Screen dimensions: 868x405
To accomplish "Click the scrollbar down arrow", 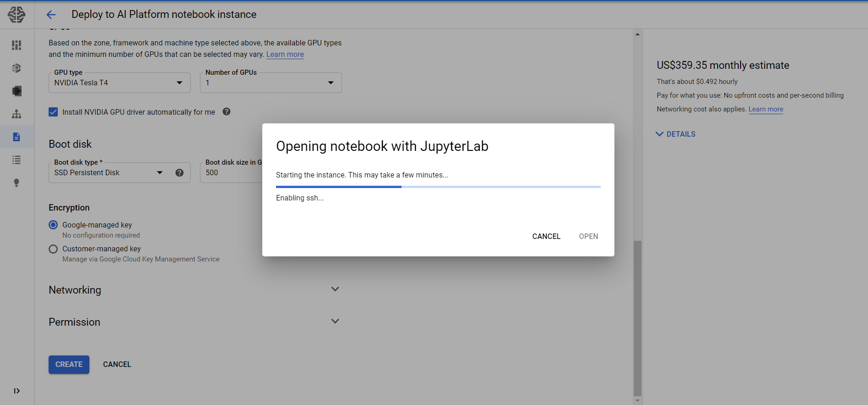I will (x=637, y=401).
